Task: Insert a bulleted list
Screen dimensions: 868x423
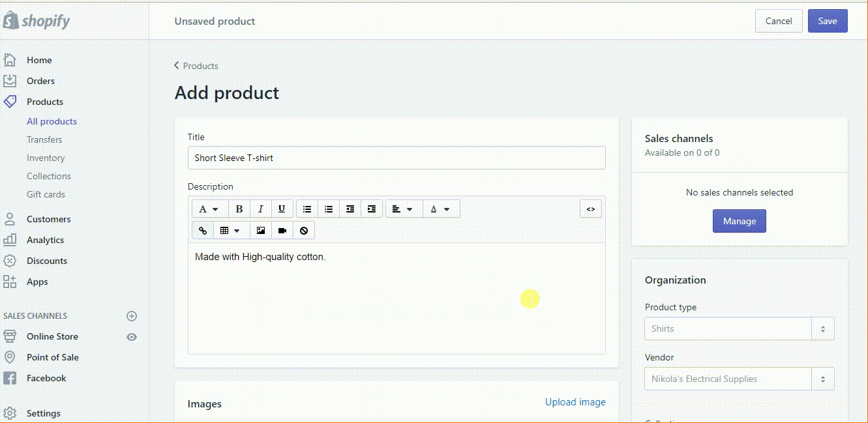Action: point(307,209)
